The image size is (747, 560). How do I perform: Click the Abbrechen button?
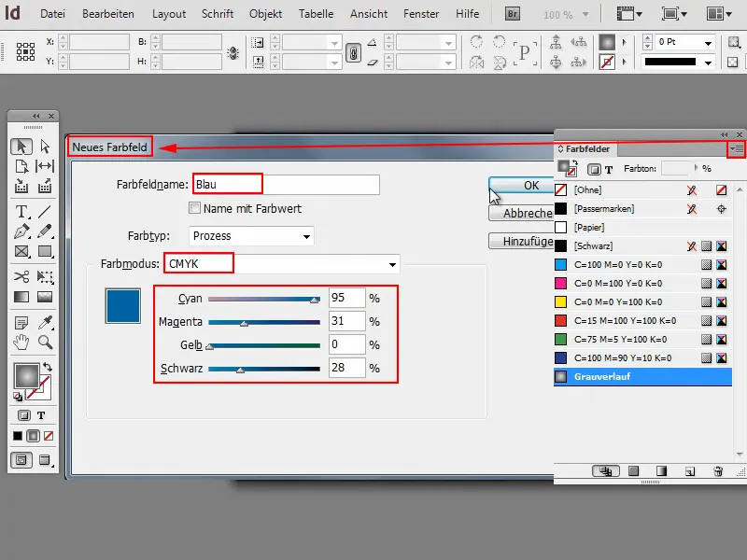tap(522, 213)
